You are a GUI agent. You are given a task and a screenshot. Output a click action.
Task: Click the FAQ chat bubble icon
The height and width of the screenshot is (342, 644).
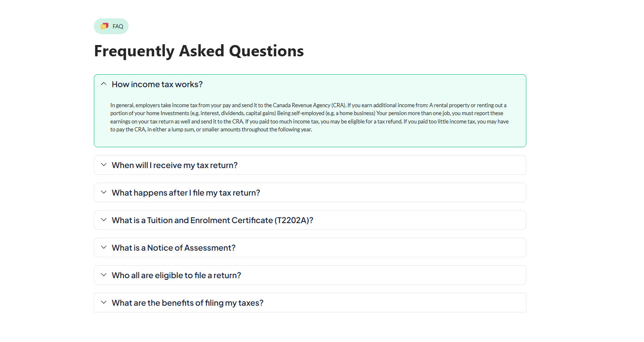pyautogui.click(x=104, y=26)
